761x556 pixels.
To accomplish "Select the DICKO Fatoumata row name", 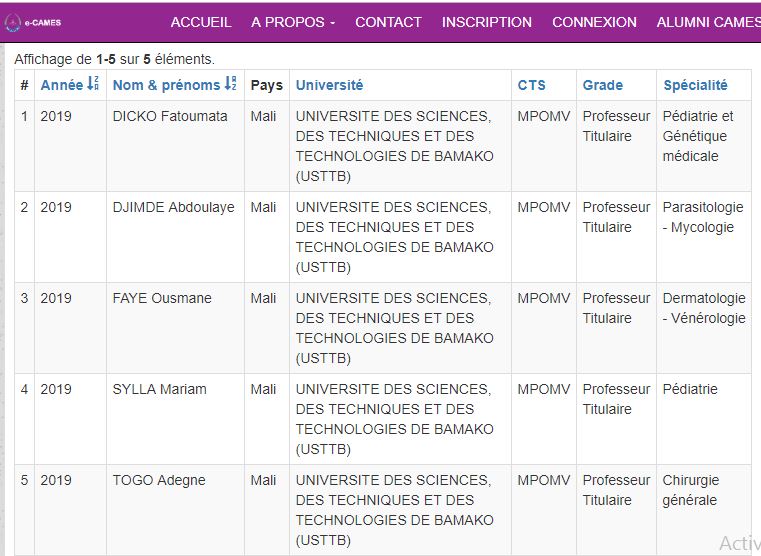I will pyautogui.click(x=170, y=116).
